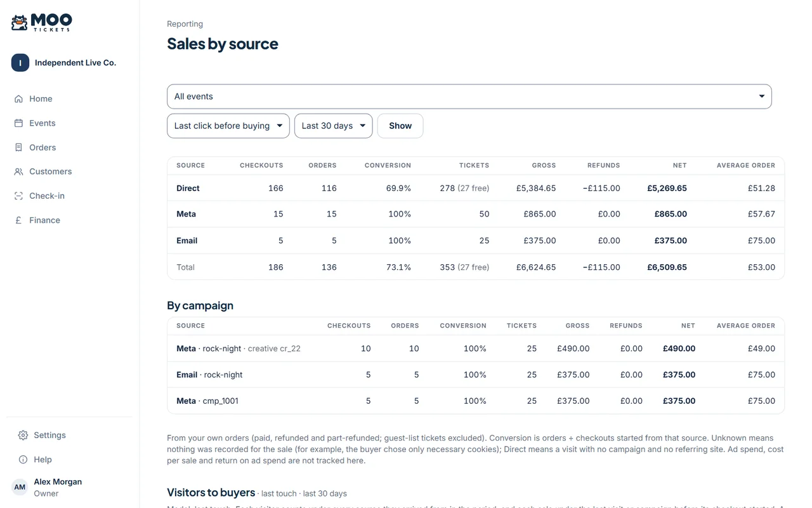Image resolution: width=812 pixels, height=508 pixels.
Task: Click the 278 (27 free) tickets cell
Action: [x=464, y=188]
